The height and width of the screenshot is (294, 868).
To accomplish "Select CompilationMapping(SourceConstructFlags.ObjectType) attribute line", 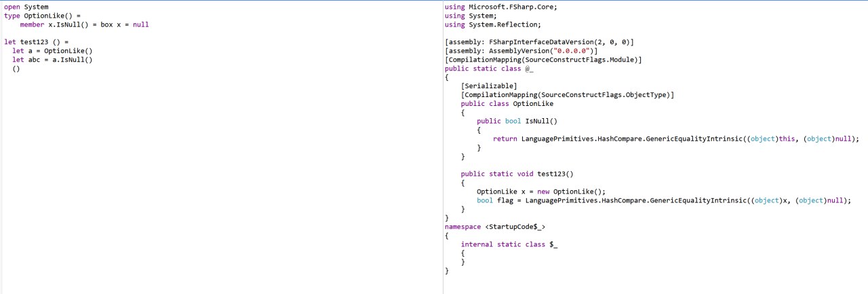I will coord(568,95).
